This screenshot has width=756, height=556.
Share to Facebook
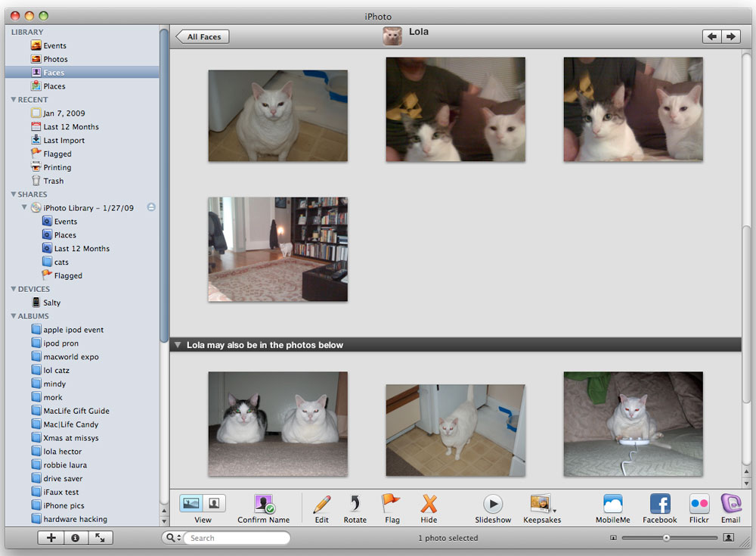click(659, 505)
